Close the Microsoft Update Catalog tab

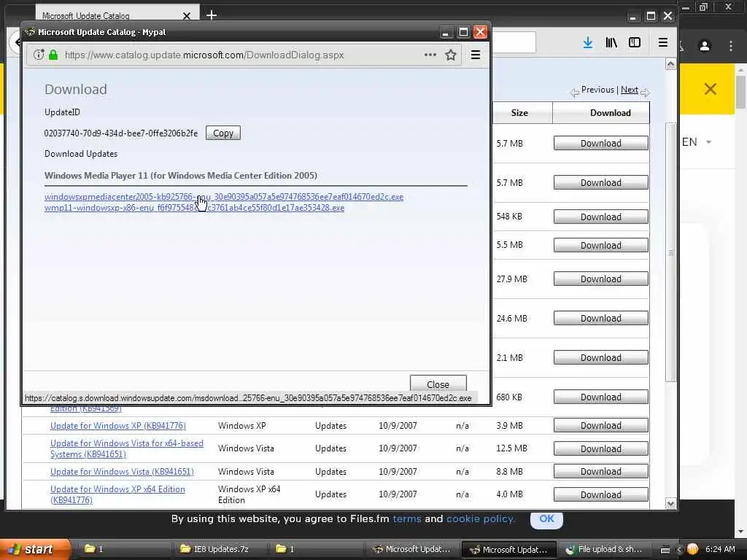coord(187,16)
